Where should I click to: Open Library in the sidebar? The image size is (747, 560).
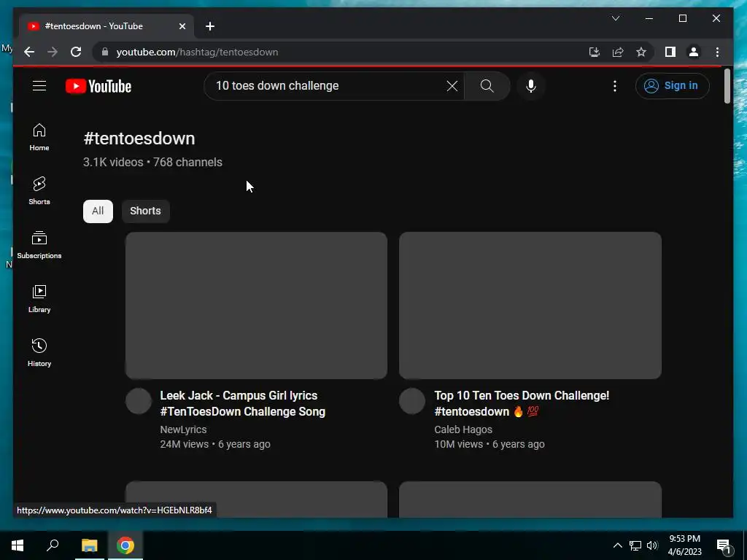click(x=39, y=298)
